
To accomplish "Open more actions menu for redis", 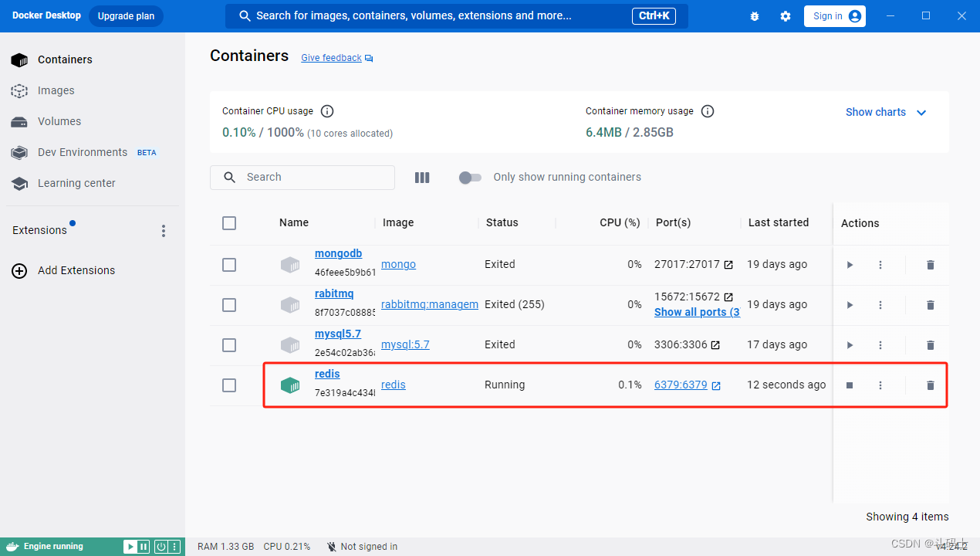I will coord(880,385).
